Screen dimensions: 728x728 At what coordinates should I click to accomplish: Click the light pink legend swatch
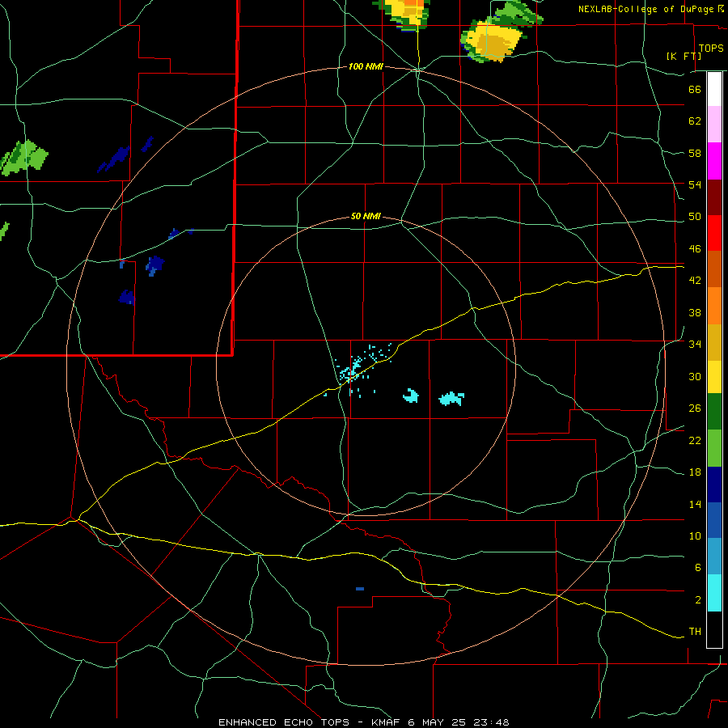tap(714, 124)
